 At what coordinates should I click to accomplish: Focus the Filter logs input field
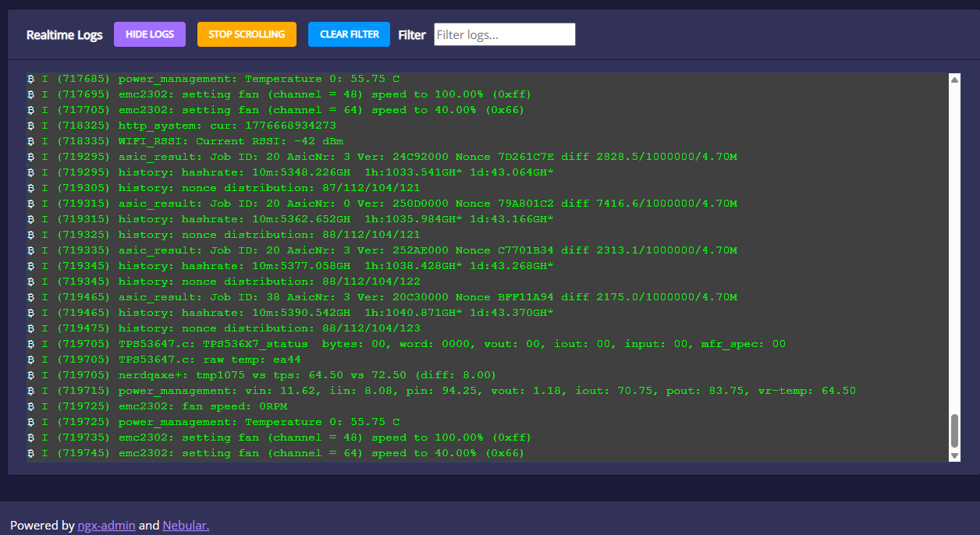click(x=504, y=34)
